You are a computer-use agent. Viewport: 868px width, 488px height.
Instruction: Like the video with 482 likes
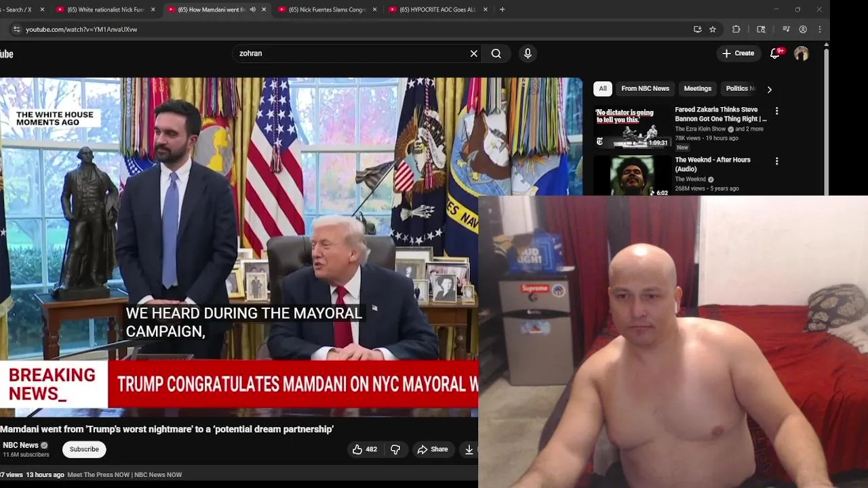(x=365, y=449)
